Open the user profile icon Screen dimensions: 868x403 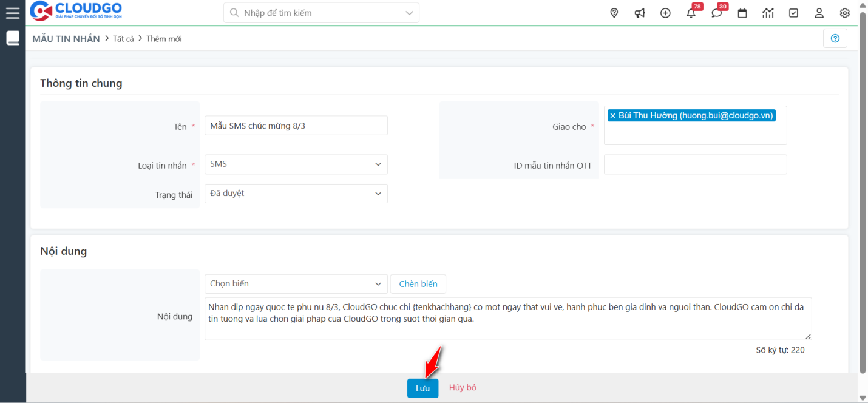819,12
